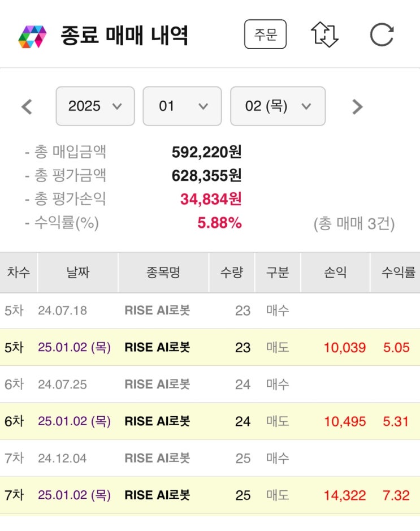This screenshot has height=531, width=420.
Task: Open the 02 (목) day dropdown
Action: point(278,106)
